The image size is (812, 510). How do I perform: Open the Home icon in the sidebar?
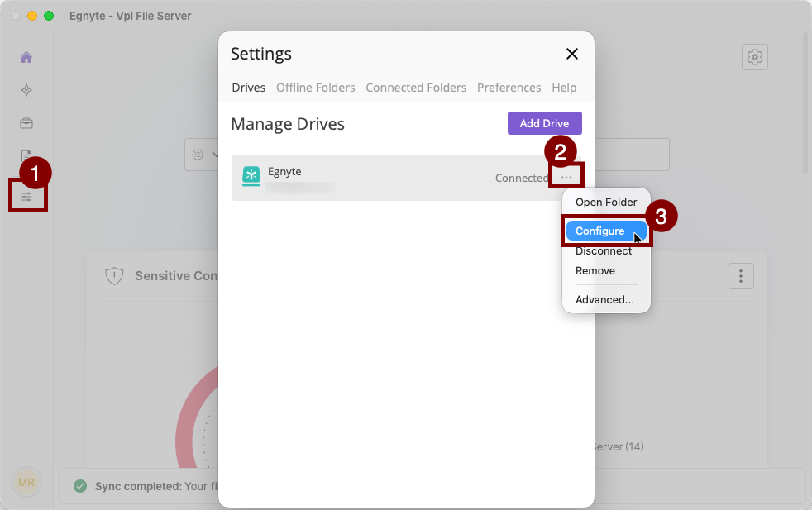pyautogui.click(x=26, y=57)
